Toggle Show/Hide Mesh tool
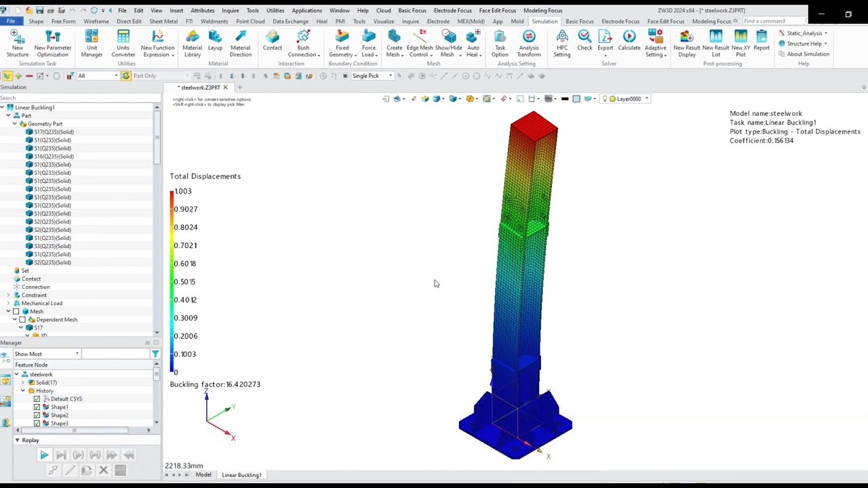This screenshot has height=488, width=868. [x=448, y=43]
